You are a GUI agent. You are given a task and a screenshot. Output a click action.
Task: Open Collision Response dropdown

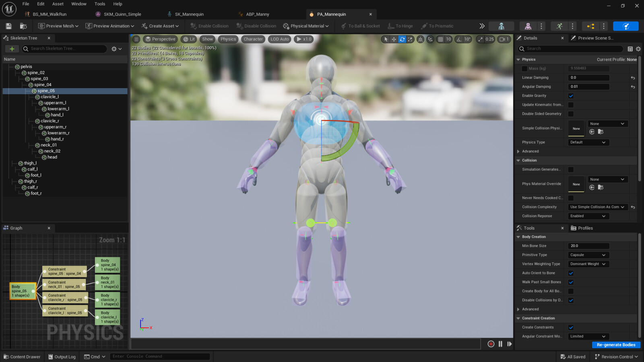[588, 216]
